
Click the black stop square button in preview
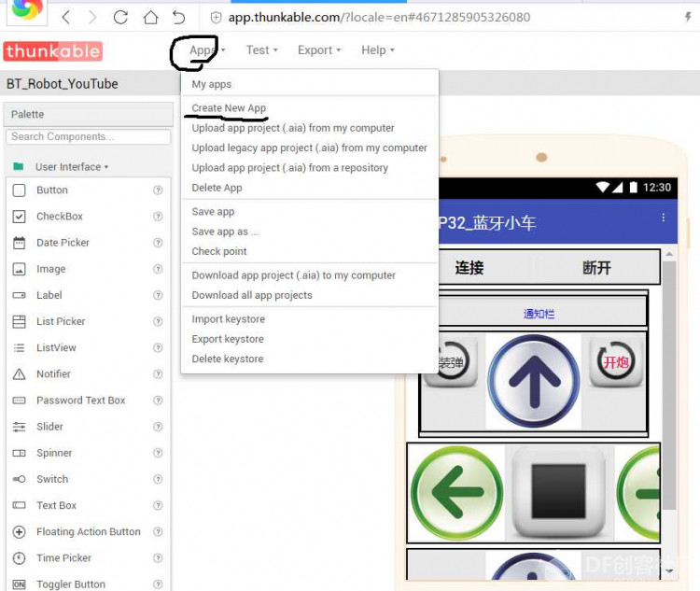558,491
